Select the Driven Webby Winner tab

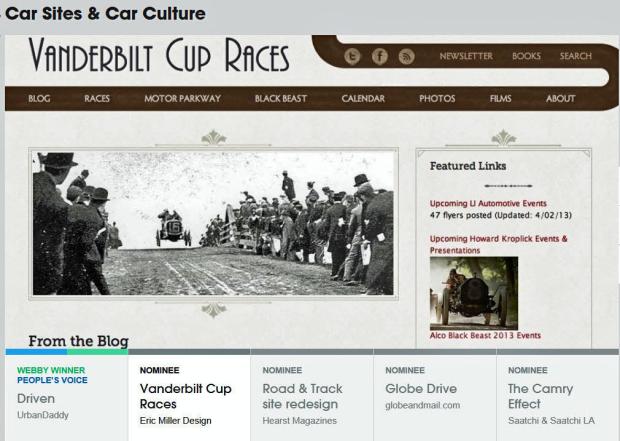(66, 395)
